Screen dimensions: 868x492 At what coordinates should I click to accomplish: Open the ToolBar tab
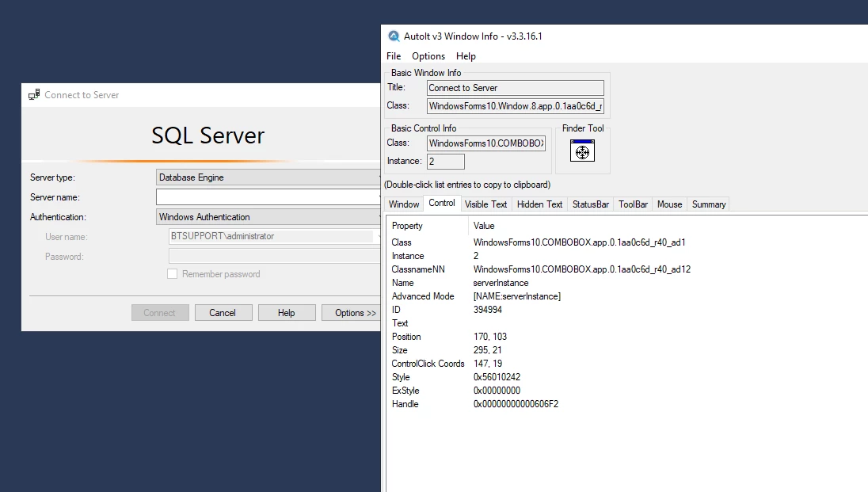coord(634,204)
